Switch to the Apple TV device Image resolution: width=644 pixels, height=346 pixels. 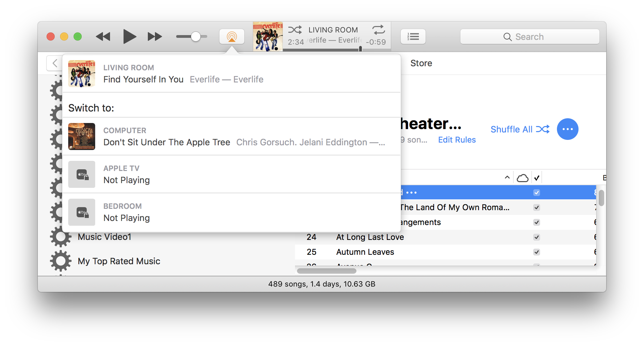click(x=232, y=174)
